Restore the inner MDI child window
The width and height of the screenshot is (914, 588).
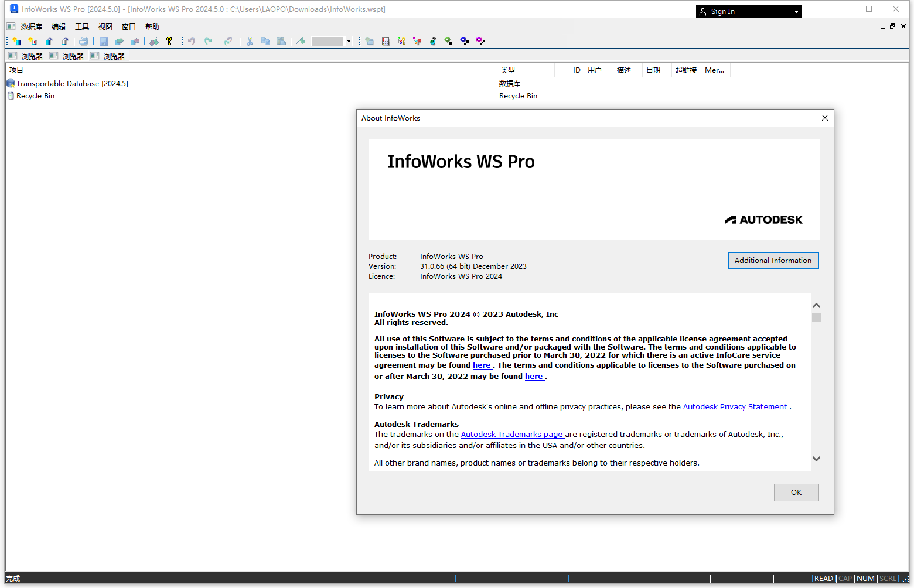coord(892,26)
